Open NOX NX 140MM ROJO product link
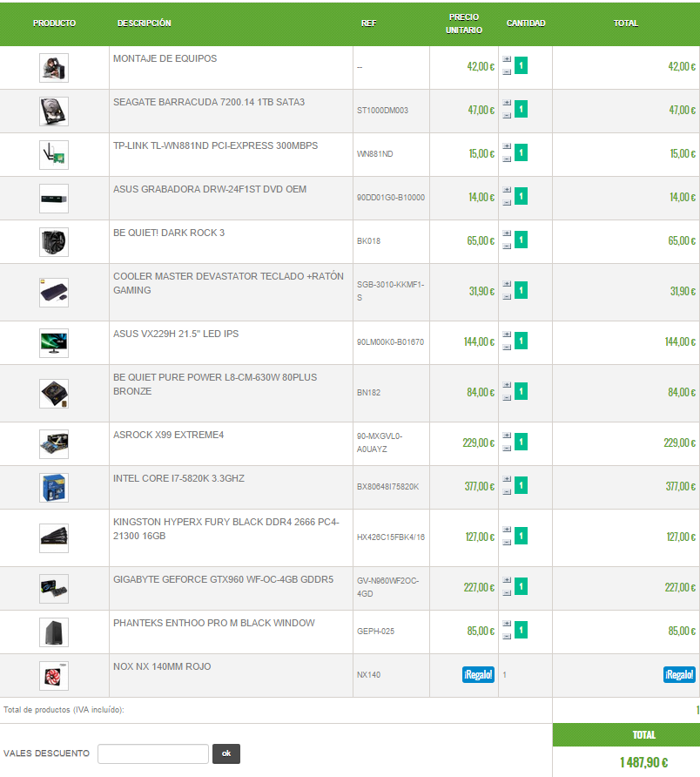 [162, 667]
